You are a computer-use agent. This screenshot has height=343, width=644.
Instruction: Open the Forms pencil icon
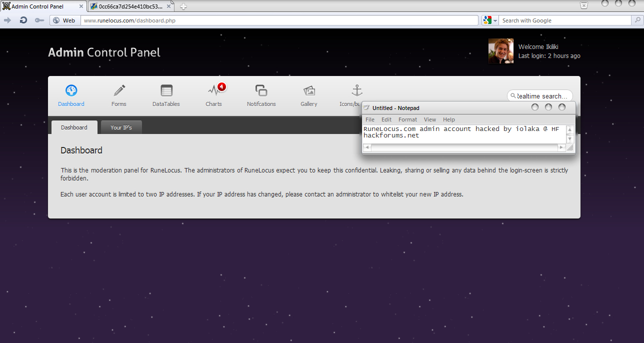(119, 90)
